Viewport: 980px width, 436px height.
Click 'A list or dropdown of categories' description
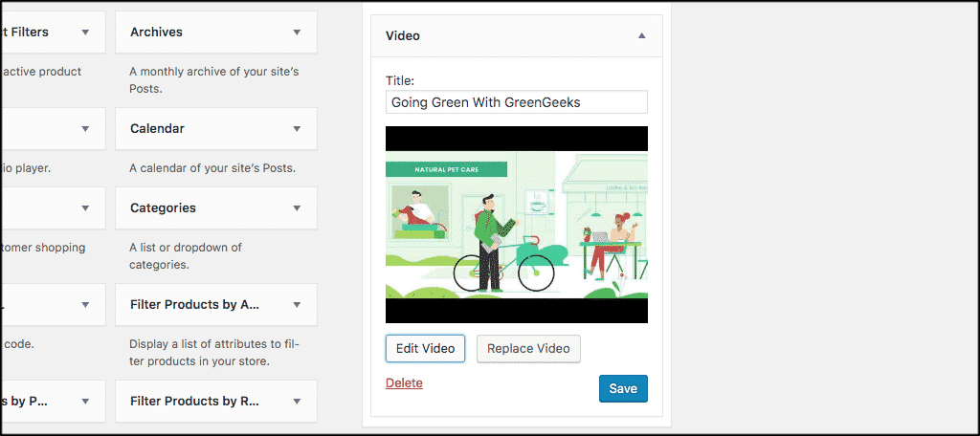(x=186, y=256)
